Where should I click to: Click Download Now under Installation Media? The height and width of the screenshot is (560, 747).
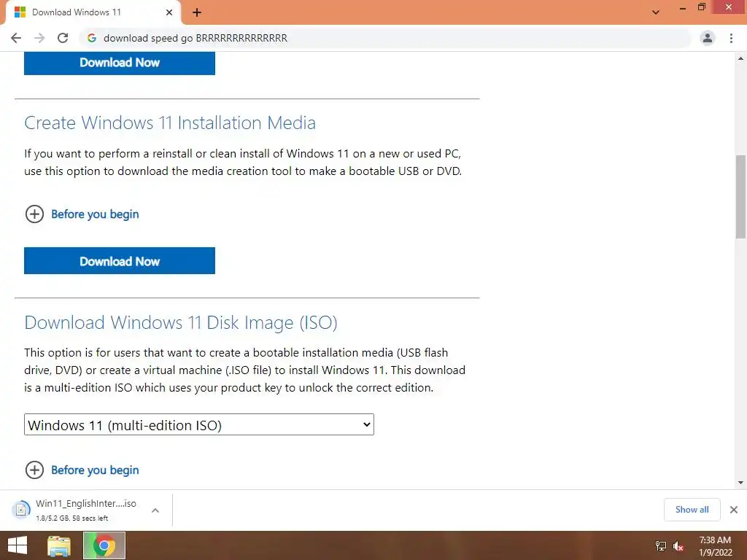[x=120, y=261]
